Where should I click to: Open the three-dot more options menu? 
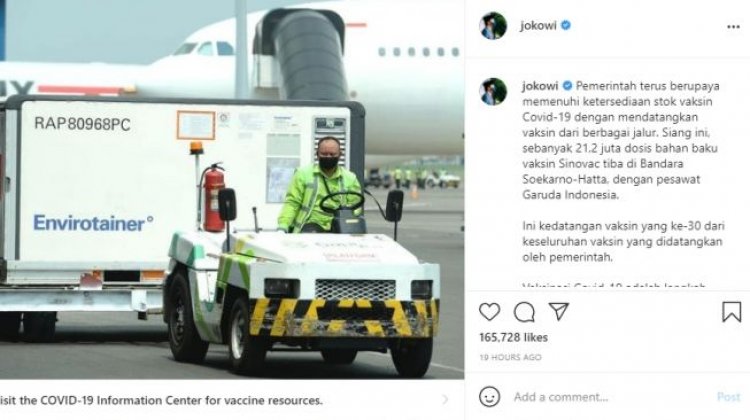(x=733, y=27)
